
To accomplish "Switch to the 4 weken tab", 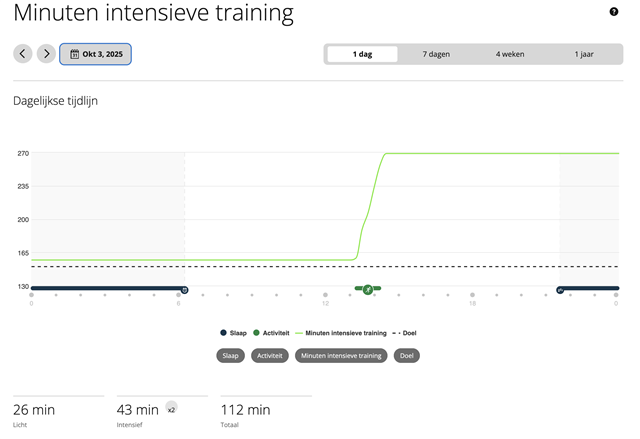I will 510,54.
